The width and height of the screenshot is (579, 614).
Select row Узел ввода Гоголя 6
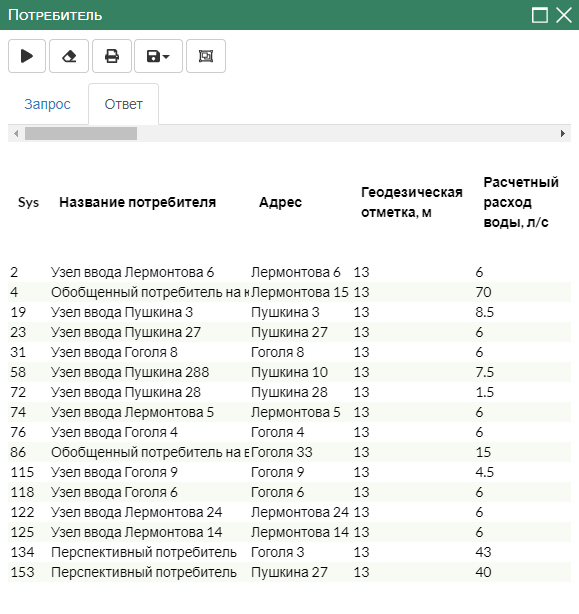click(x=289, y=492)
